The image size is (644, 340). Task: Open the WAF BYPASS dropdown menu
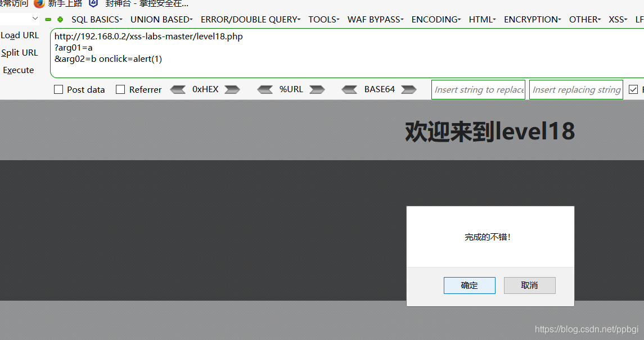coord(375,19)
